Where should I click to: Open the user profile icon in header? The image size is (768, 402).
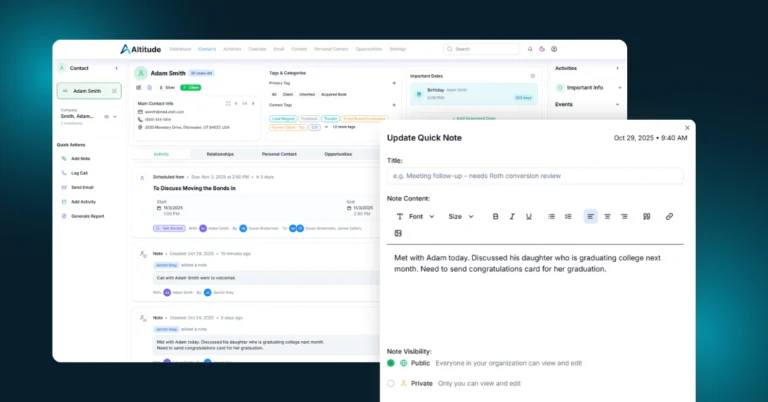click(554, 49)
